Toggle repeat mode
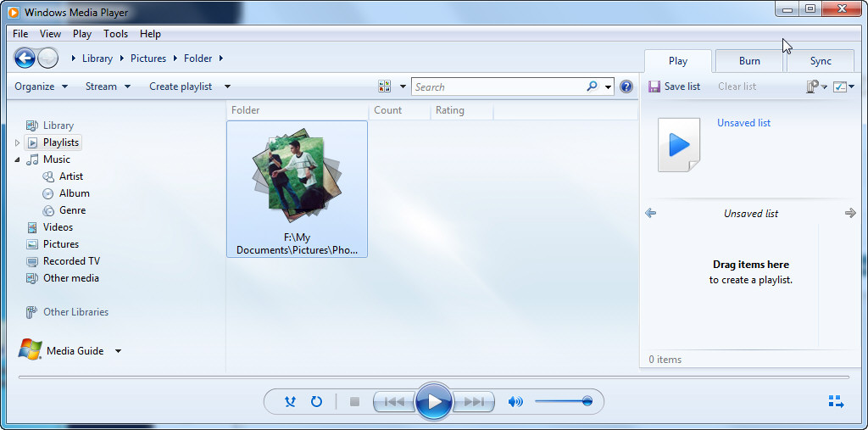 (317, 402)
